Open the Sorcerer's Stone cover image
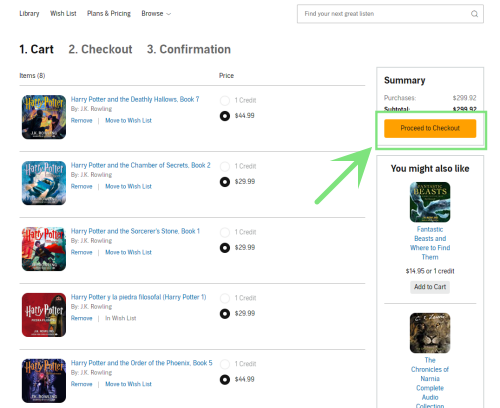 click(x=44, y=249)
